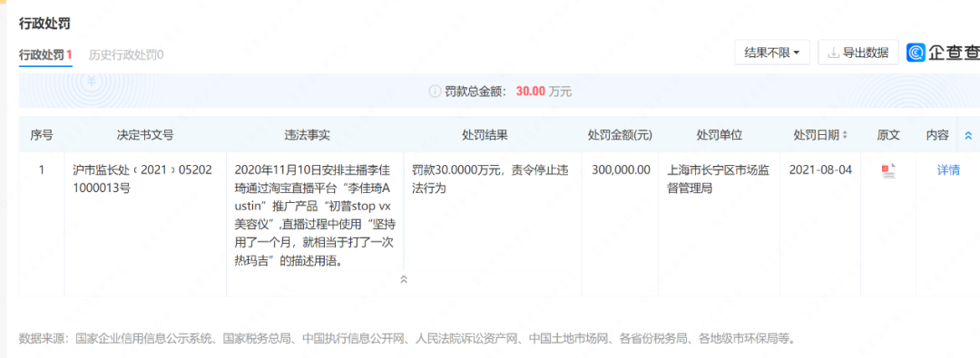Click the violation facts text starting 2020年11月10日
Viewport: 980px width, 358px height.
(314, 216)
